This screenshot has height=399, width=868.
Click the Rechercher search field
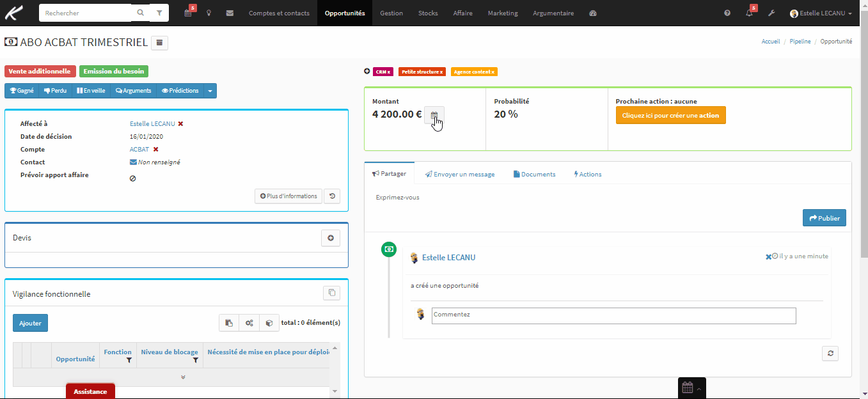pyautogui.click(x=86, y=13)
